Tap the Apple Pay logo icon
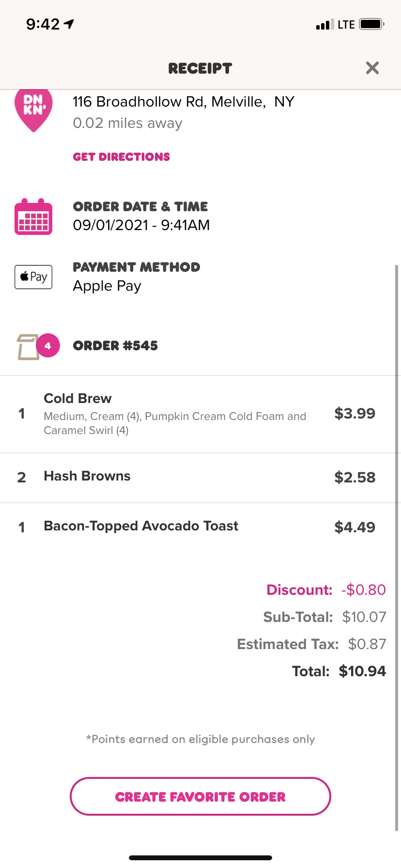This screenshot has height=868, width=401. point(33,277)
